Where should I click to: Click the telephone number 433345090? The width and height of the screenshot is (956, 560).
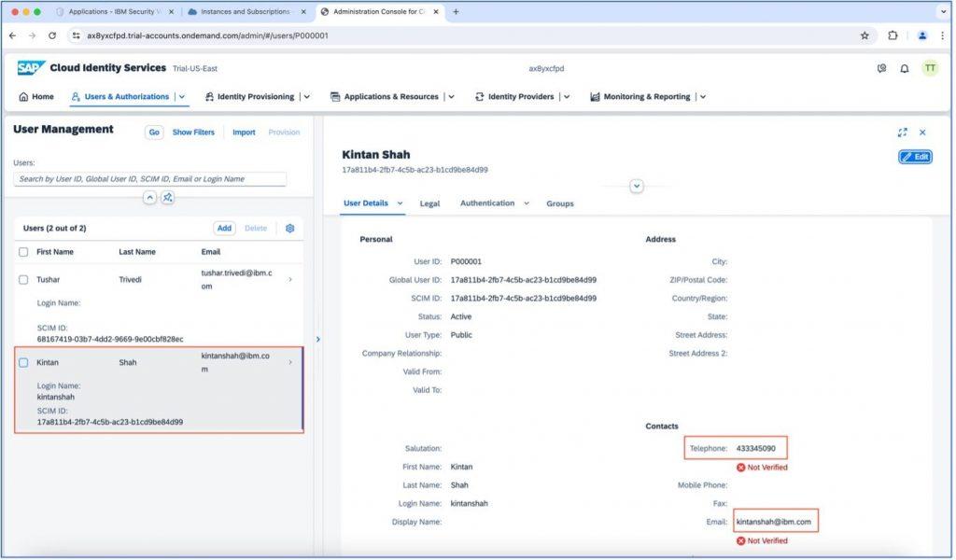click(756, 449)
